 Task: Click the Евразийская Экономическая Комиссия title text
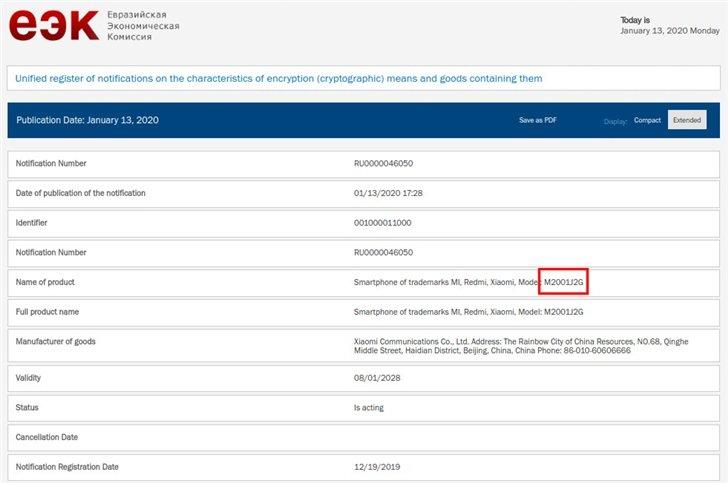click(x=143, y=26)
